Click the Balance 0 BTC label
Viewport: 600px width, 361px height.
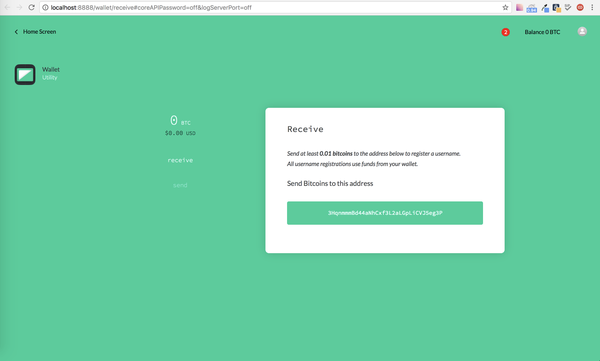coord(542,32)
